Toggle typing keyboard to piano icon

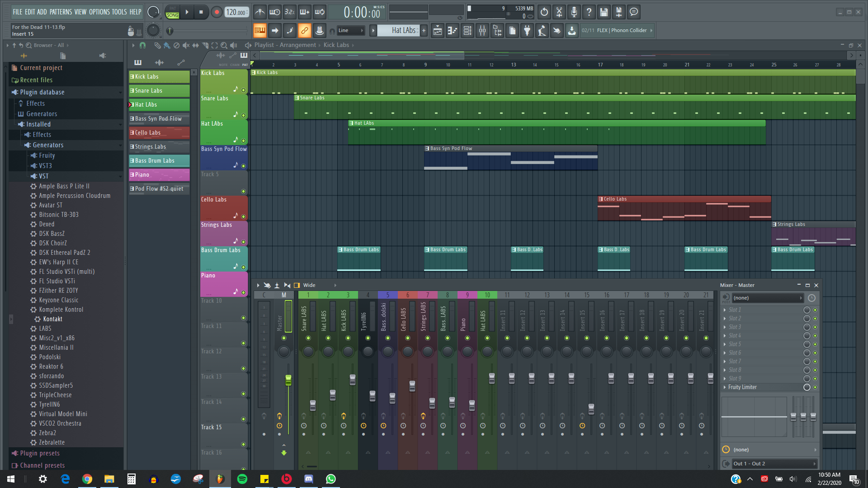[x=259, y=31]
